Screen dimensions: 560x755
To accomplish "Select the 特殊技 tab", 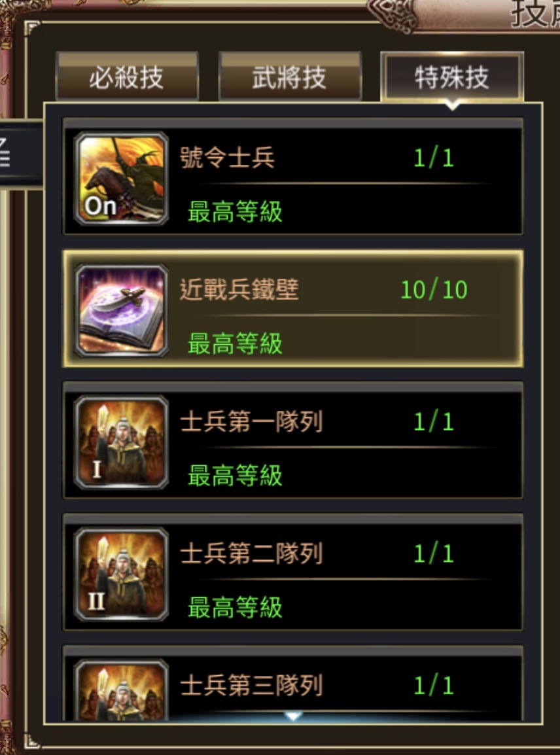I will point(451,77).
